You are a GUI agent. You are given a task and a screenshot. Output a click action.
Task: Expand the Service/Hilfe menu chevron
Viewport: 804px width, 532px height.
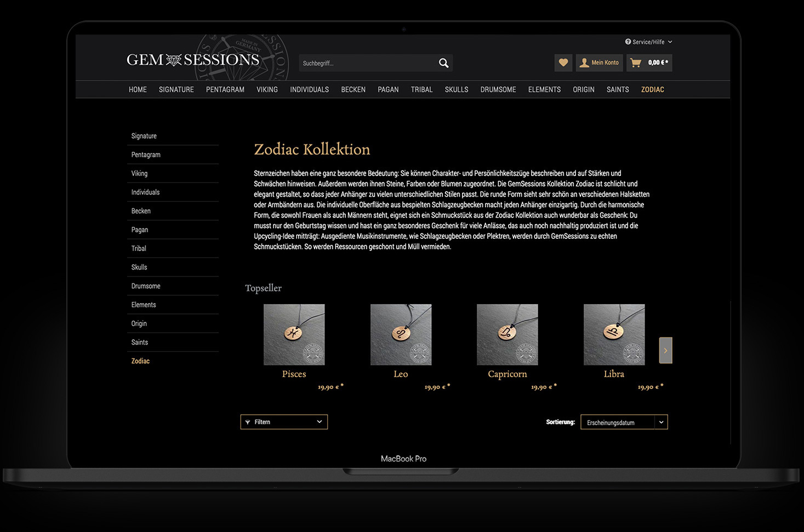[x=670, y=42]
